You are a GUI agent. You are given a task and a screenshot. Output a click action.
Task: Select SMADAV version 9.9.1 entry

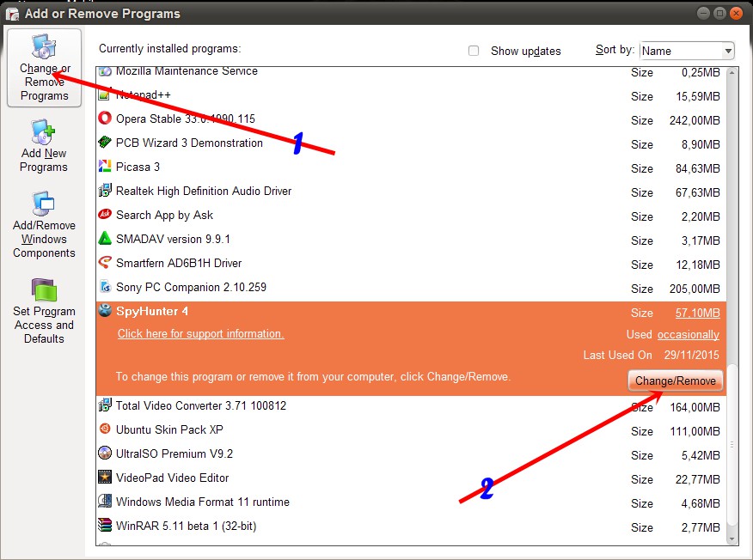pos(411,239)
